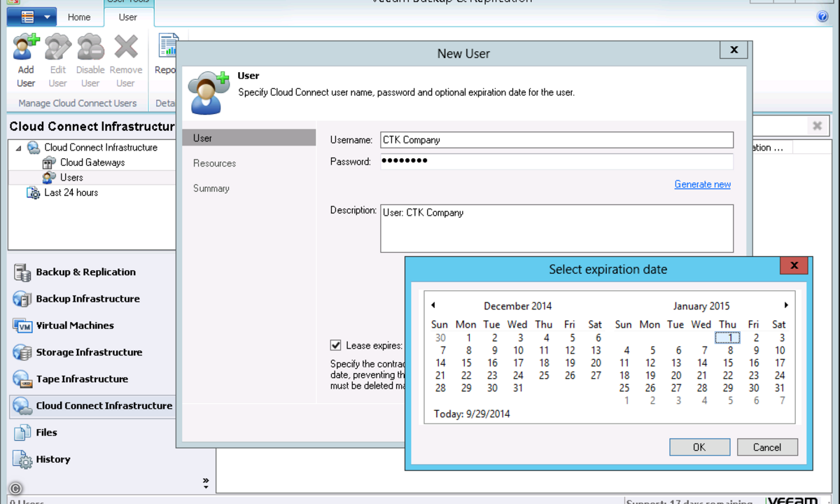
Task: Toggle the Lease expires checkbox
Action: point(336,345)
